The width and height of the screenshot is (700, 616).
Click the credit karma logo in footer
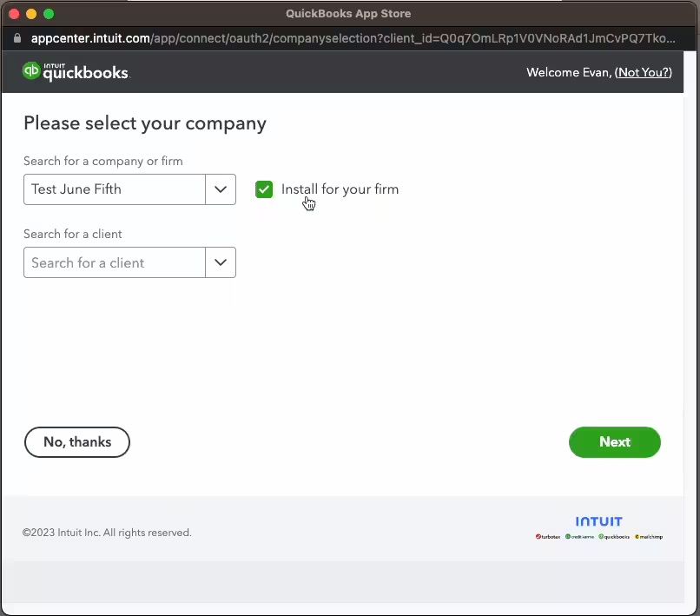(579, 536)
